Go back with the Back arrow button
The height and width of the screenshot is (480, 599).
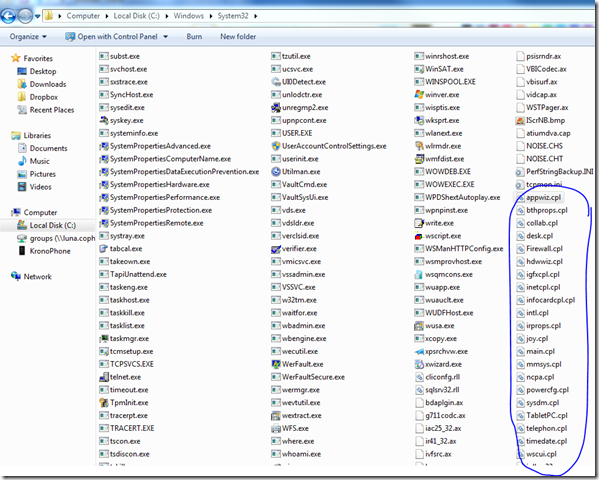pyautogui.click(x=8, y=16)
